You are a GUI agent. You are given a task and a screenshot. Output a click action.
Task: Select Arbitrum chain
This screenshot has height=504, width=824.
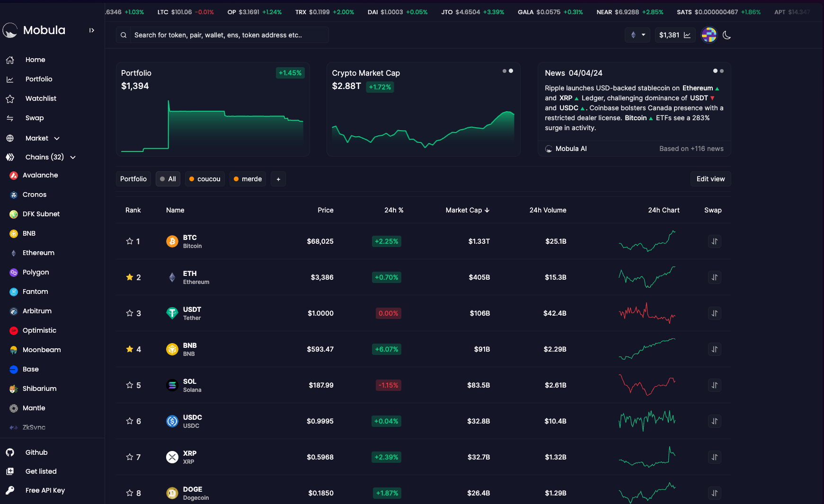pyautogui.click(x=37, y=311)
